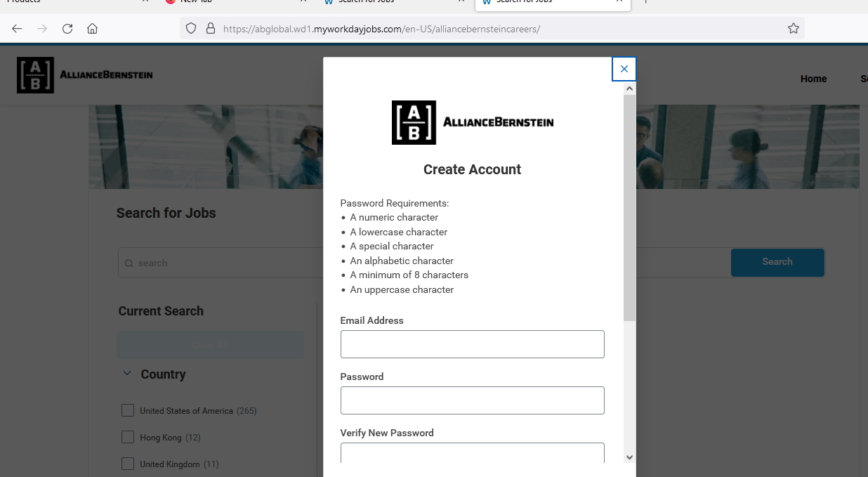
Task: Check the United States of America filter
Action: point(128,410)
